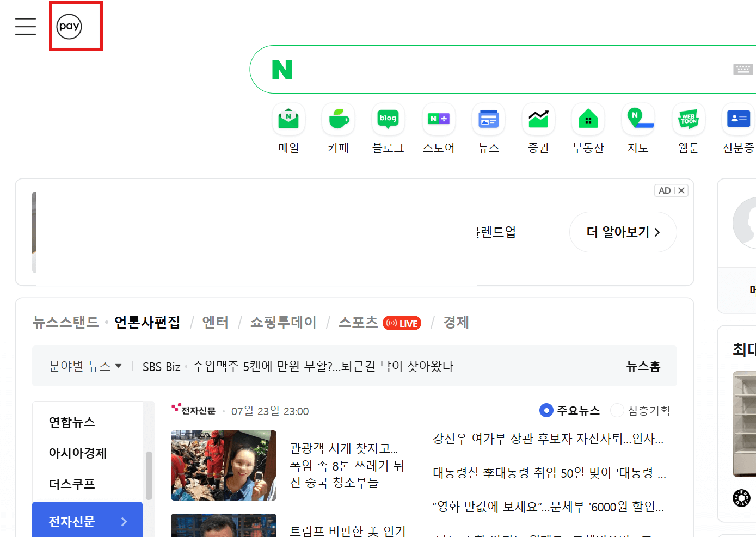Click 더 알아보기 ad button
Screen dimensions: 756x537
(x=623, y=232)
